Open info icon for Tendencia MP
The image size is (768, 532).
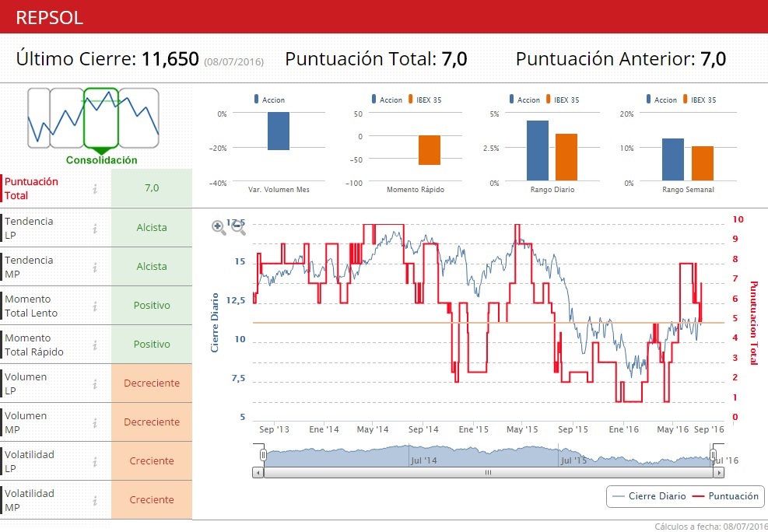[95, 268]
